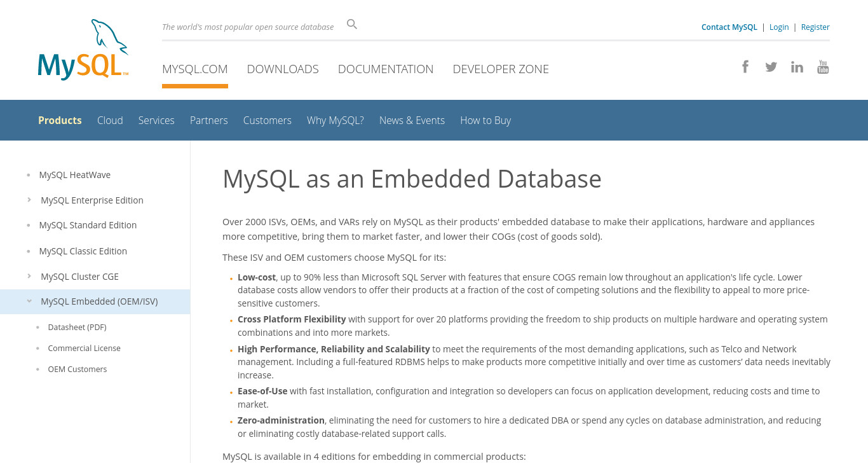
Task: Go to How to Buy
Action: click(485, 120)
